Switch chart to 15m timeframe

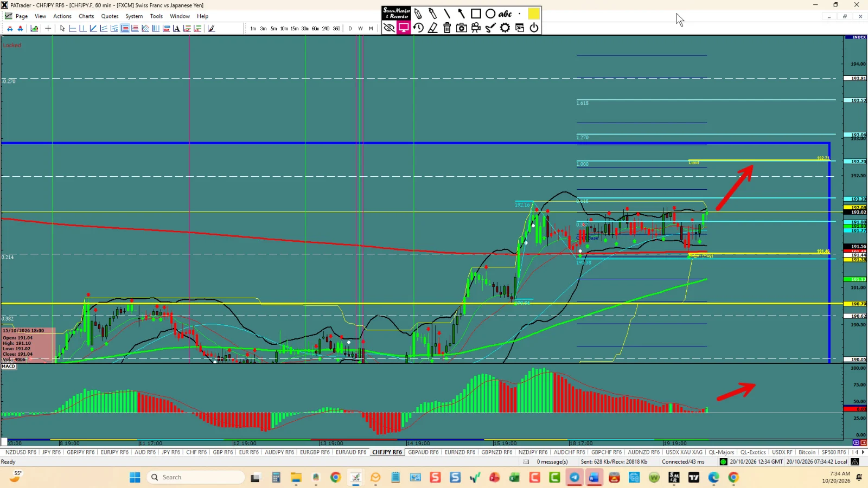[295, 29]
